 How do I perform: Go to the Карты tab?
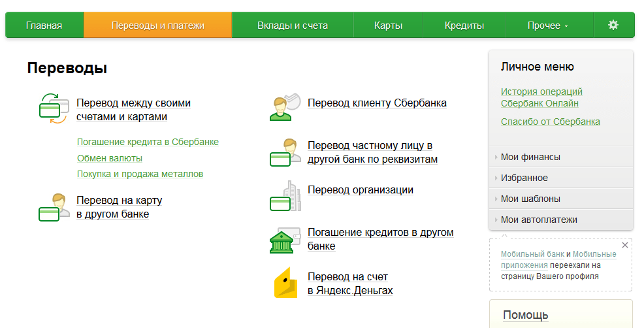point(388,25)
